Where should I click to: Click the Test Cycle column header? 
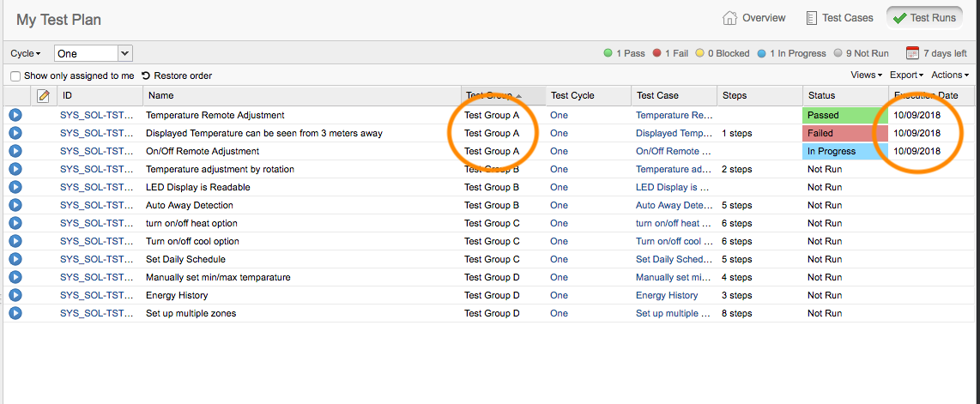tap(588, 95)
